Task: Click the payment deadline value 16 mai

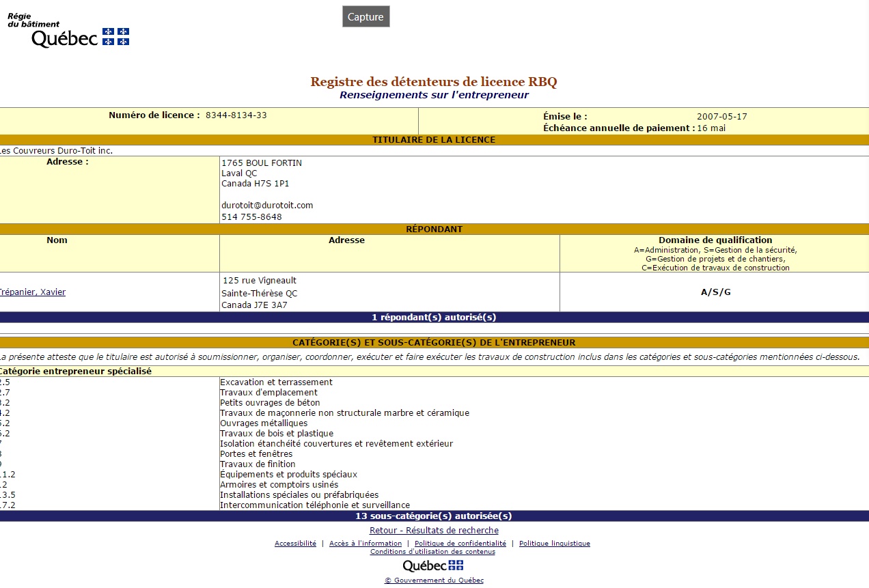Action: (711, 128)
